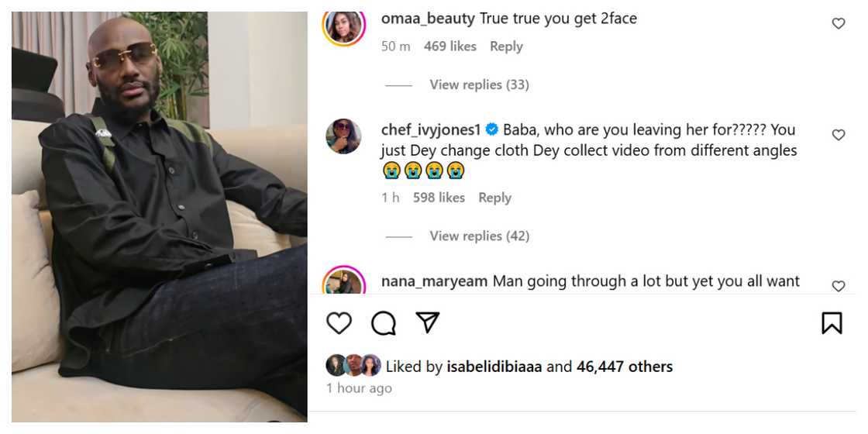Open nana_maryeam's profile avatar
Image resolution: width=868 pixels, height=434 pixels.
pos(344,283)
